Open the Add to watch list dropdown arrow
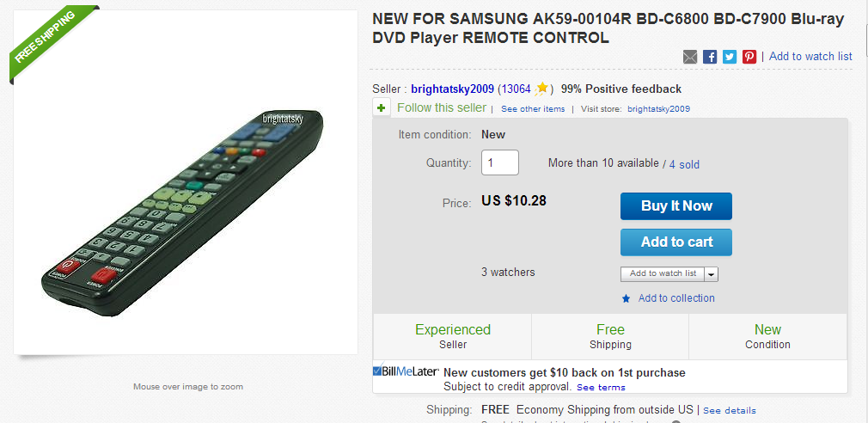The height and width of the screenshot is (423, 868). tap(712, 274)
